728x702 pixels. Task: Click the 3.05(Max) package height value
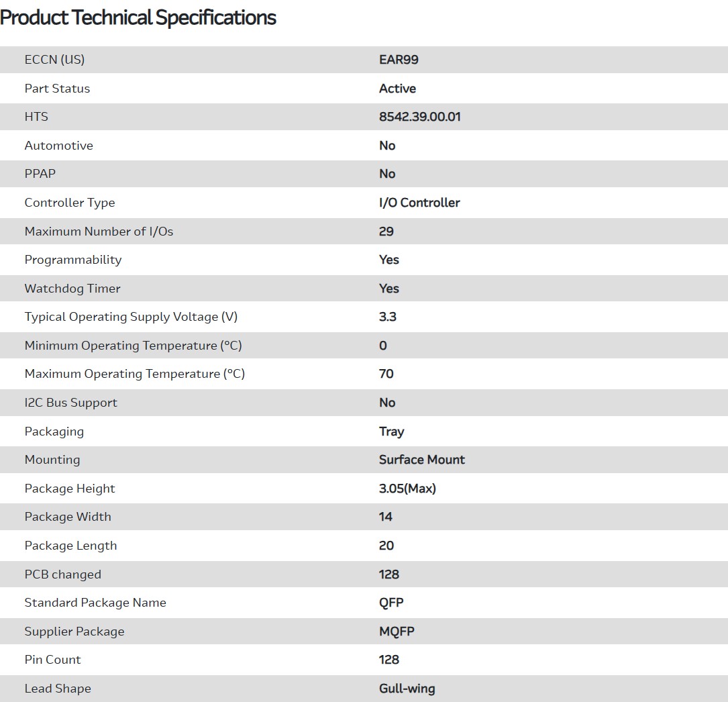407,489
